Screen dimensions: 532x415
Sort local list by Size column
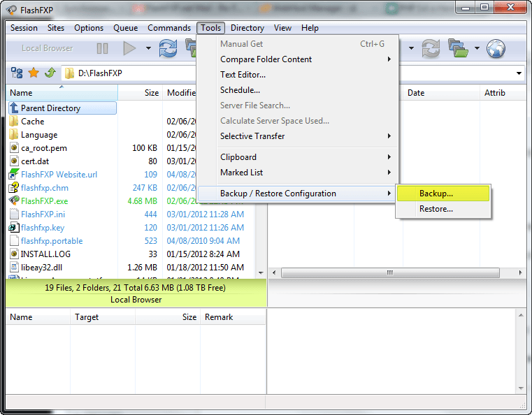coord(140,92)
